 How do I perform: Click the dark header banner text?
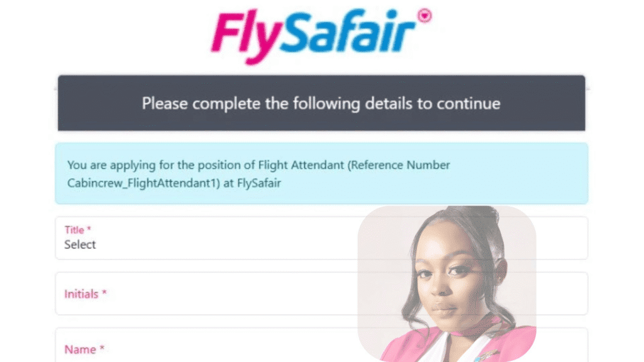pos(321,103)
